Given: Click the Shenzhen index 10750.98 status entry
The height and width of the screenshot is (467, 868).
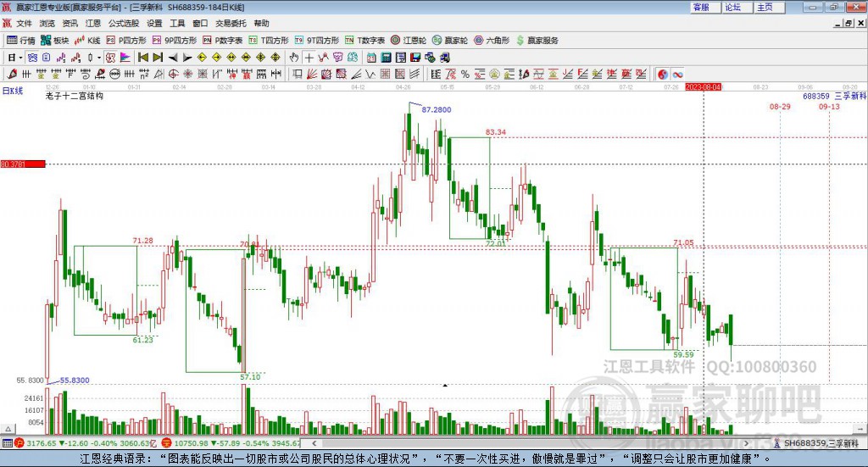Looking at the screenshot, I should pos(231,443).
